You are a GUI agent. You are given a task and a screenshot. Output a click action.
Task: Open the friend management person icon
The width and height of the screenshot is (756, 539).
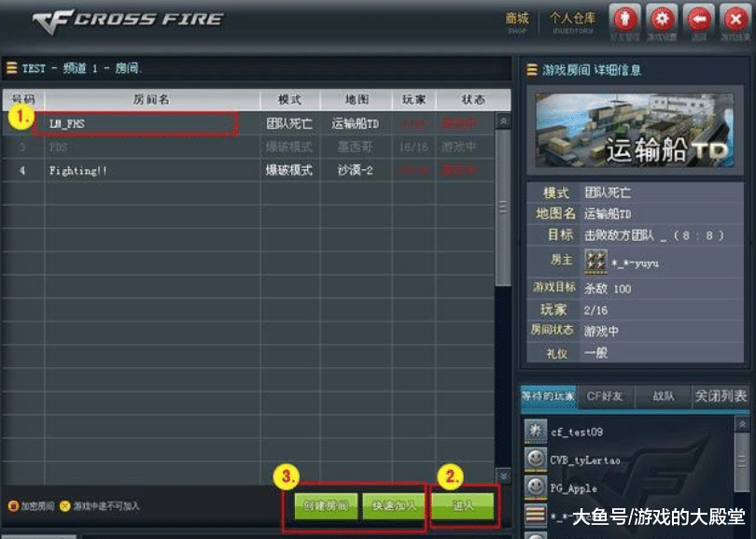pyautogui.click(x=625, y=20)
